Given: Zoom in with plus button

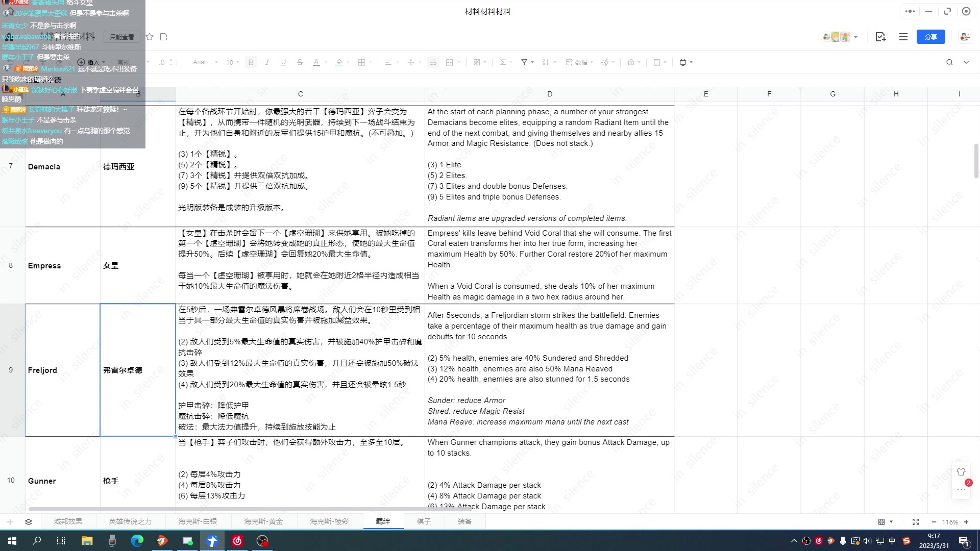Looking at the screenshot, I should (966, 521).
